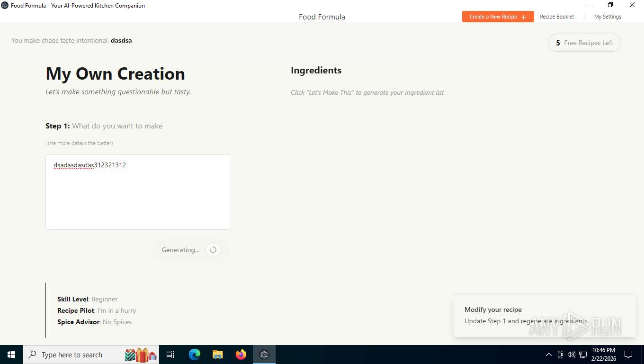The width and height of the screenshot is (644, 364).
Task: Click the loading spinner icon
Action: tap(213, 250)
